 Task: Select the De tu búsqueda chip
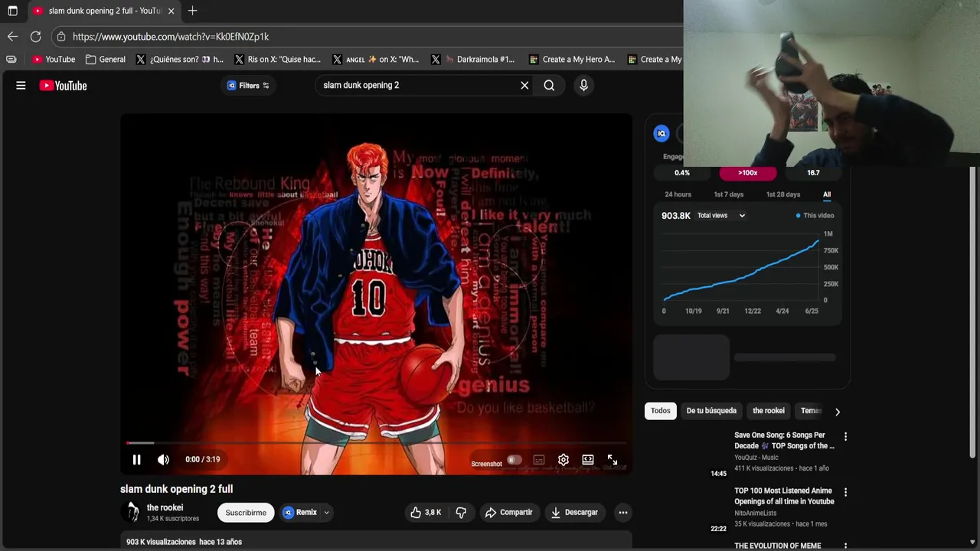point(711,411)
